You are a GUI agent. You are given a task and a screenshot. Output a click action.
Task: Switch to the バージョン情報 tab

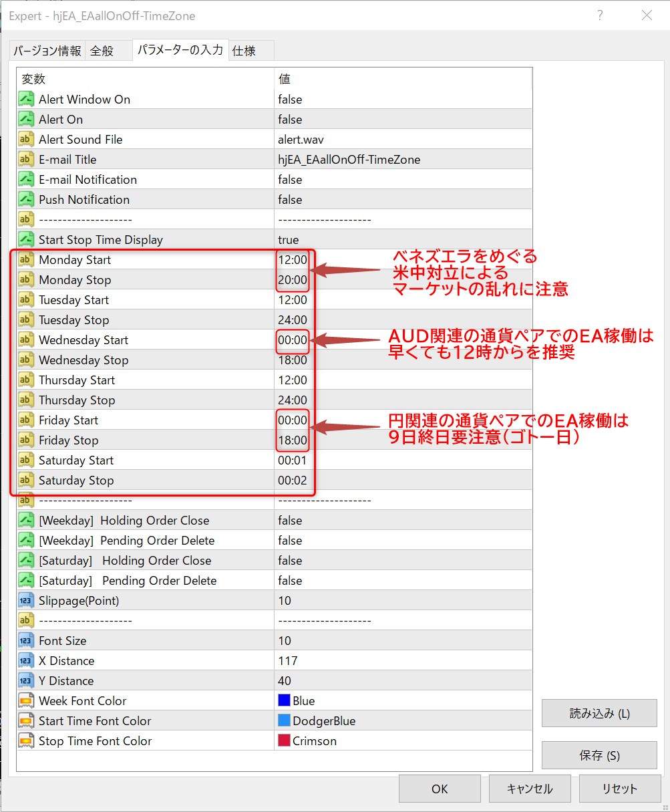(x=47, y=51)
